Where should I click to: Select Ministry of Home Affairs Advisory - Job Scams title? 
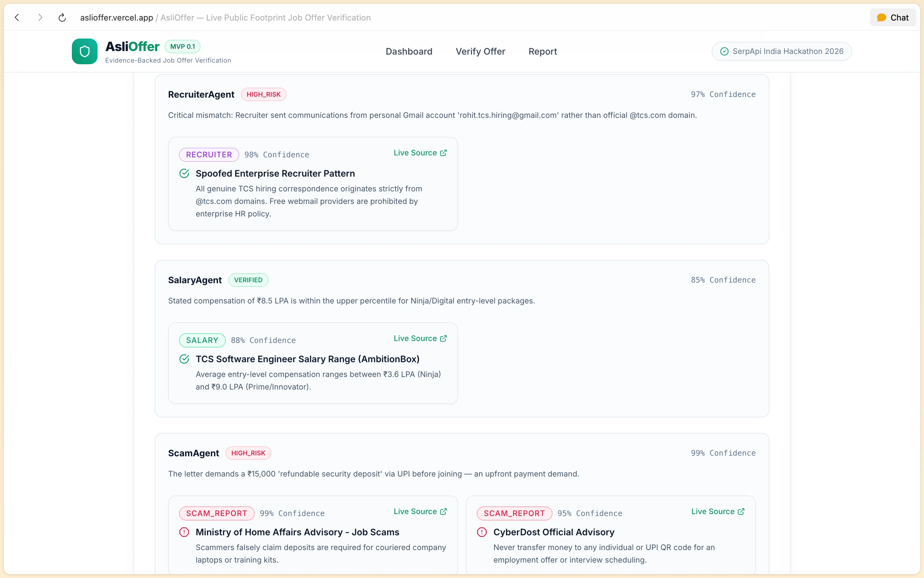[x=297, y=532]
